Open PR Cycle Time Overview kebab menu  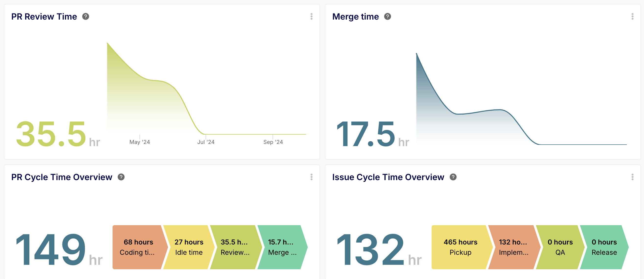[x=311, y=177]
